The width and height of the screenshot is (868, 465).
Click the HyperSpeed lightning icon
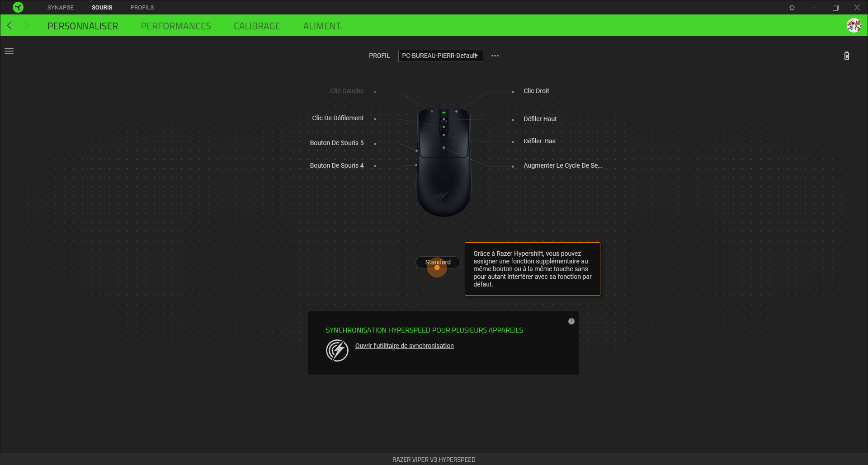(337, 351)
